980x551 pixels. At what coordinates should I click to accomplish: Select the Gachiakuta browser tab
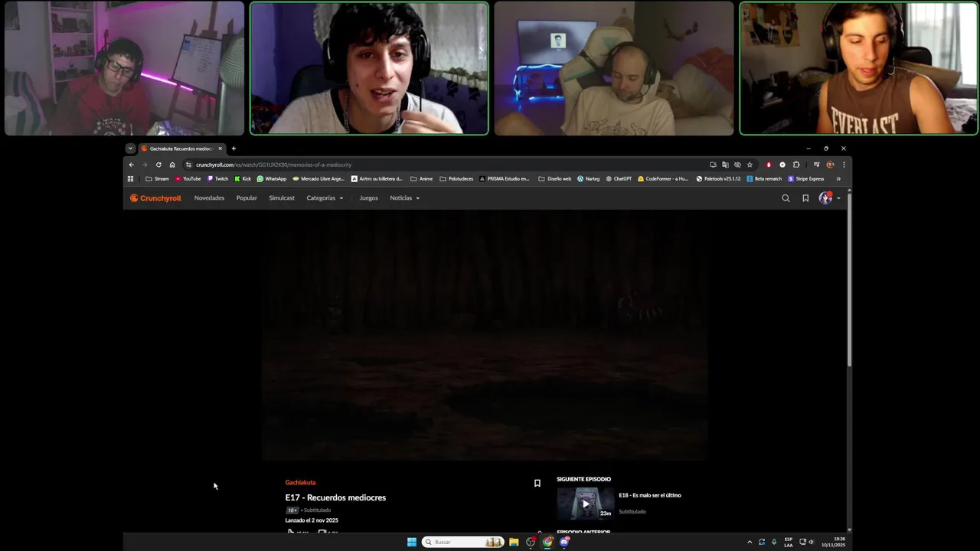(181, 148)
